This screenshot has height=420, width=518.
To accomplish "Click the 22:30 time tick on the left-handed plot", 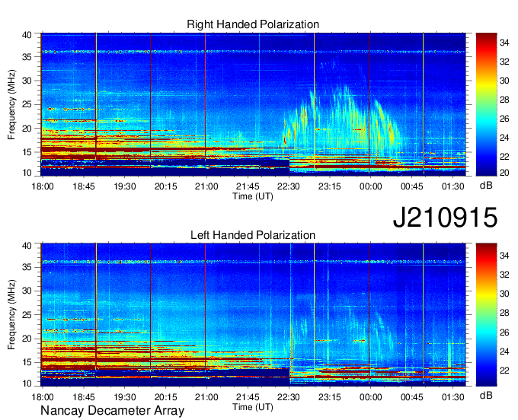I will (289, 397).
